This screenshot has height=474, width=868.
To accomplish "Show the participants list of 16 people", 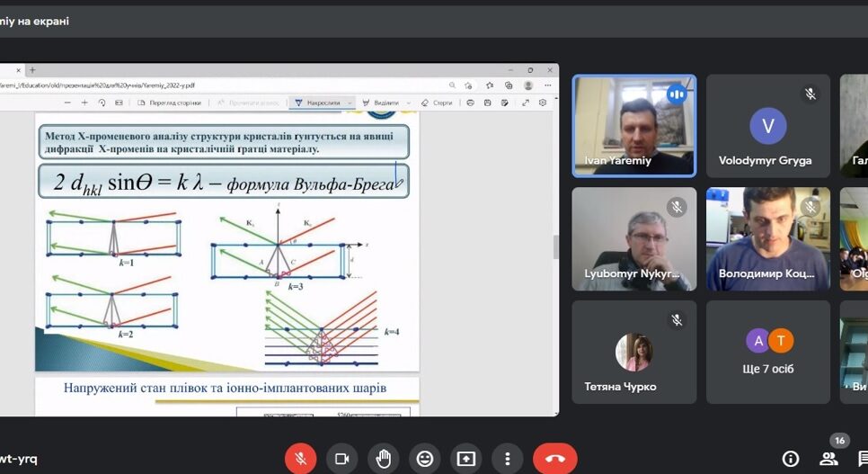I will point(828,459).
